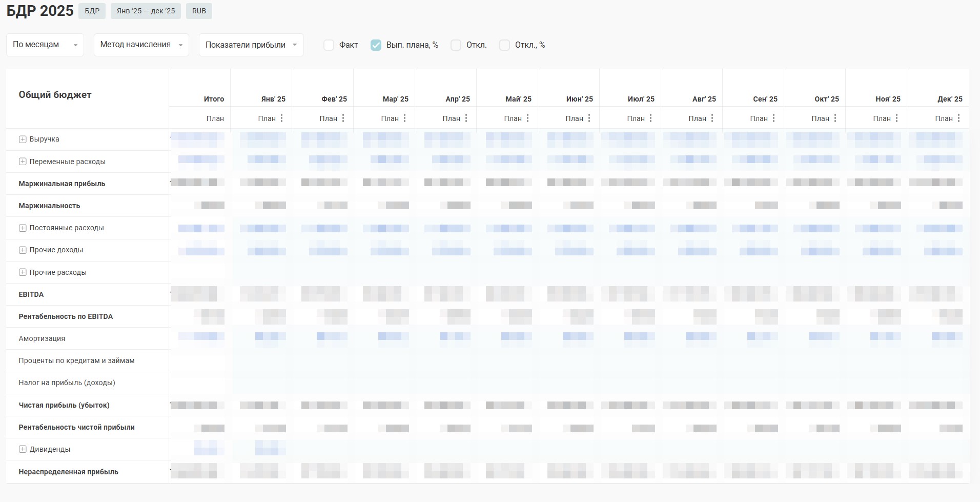Viewport: 980px width, 502px height.
Task: Click the Янв '25 — дек '25 period tag
Action: click(x=146, y=11)
